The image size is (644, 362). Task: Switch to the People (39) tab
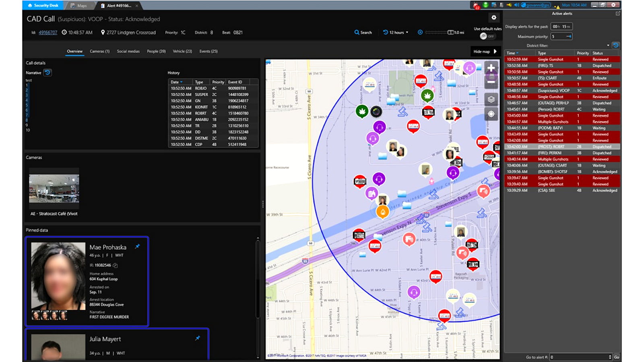click(156, 51)
